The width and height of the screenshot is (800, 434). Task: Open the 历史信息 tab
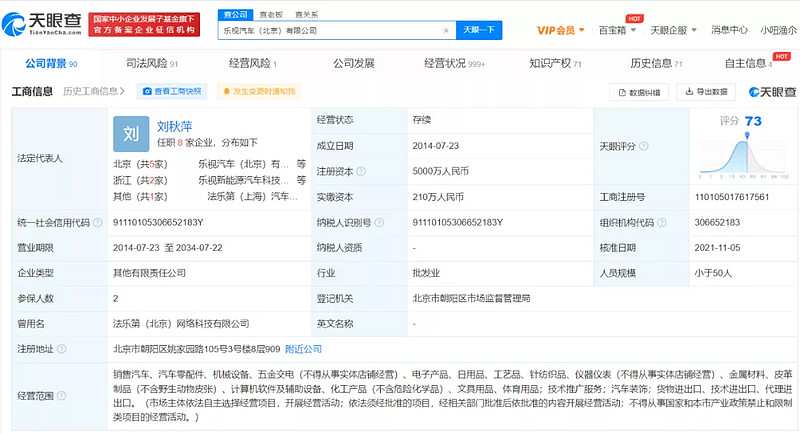656,64
